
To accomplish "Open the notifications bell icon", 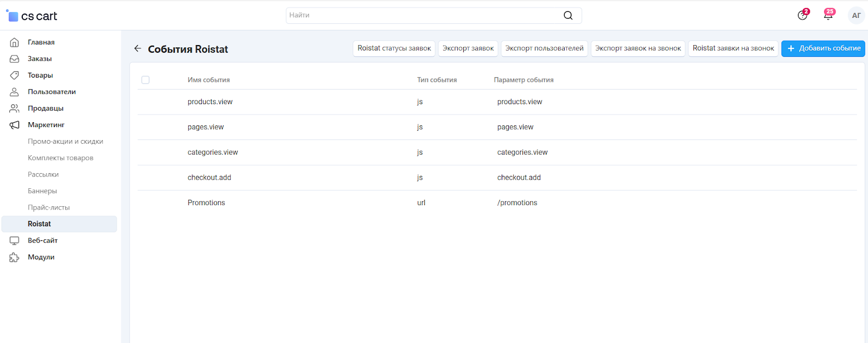I will [x=828, y=15].
